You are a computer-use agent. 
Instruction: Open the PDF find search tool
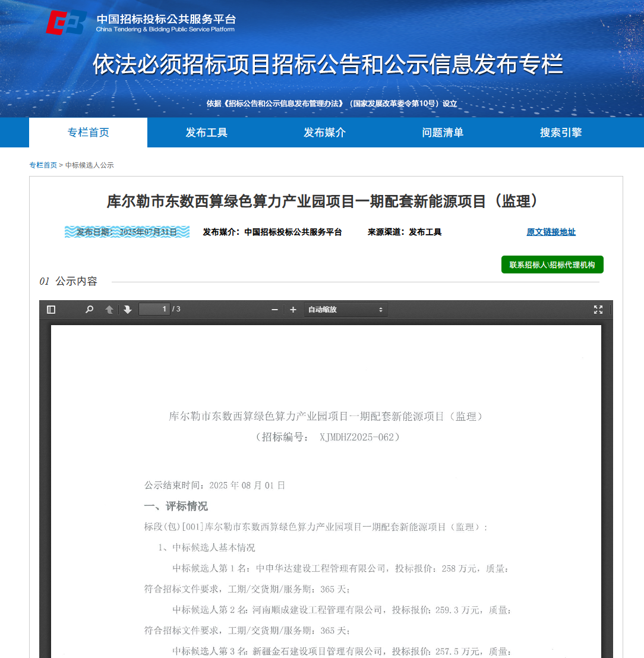tap(89, 310)
